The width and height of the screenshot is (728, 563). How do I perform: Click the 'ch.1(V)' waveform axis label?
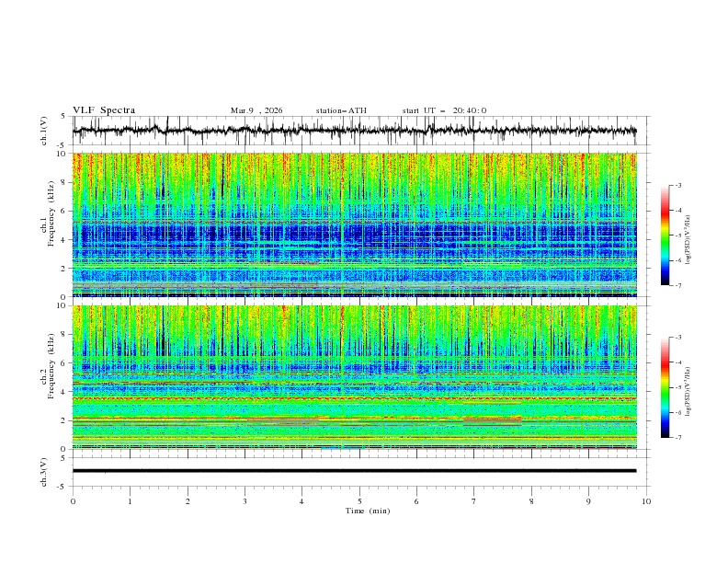(x=44, y=131)
